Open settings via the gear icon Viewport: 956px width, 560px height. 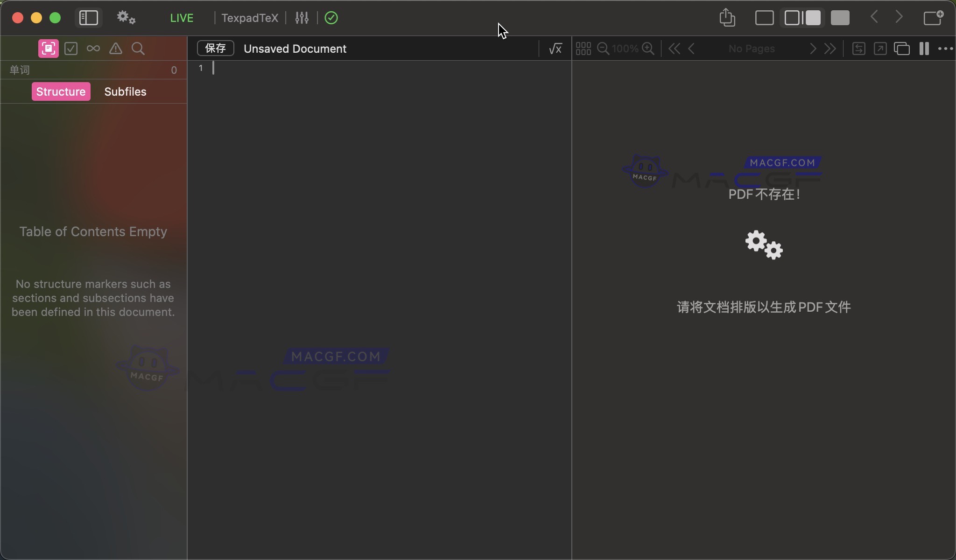(125, 17)
